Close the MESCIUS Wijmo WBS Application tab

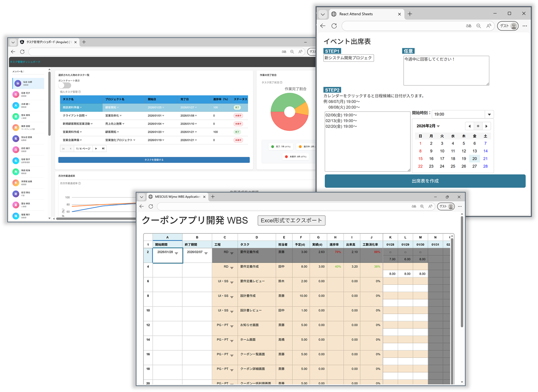[x=204, y=197]
